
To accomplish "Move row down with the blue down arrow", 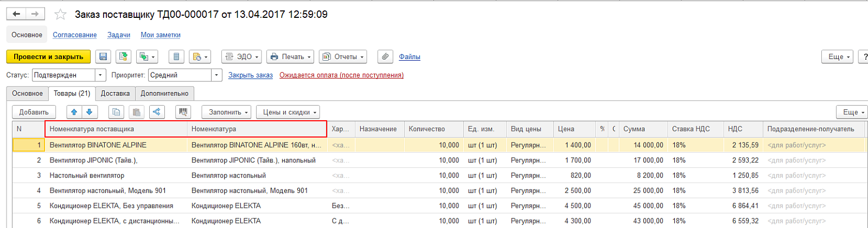I will 90,112.
